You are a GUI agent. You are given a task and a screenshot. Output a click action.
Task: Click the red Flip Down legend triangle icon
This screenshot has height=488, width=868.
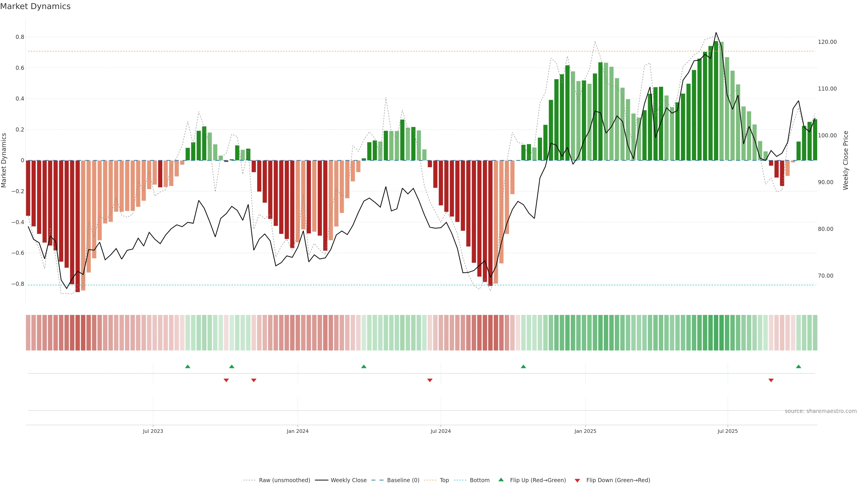[577, 480]
